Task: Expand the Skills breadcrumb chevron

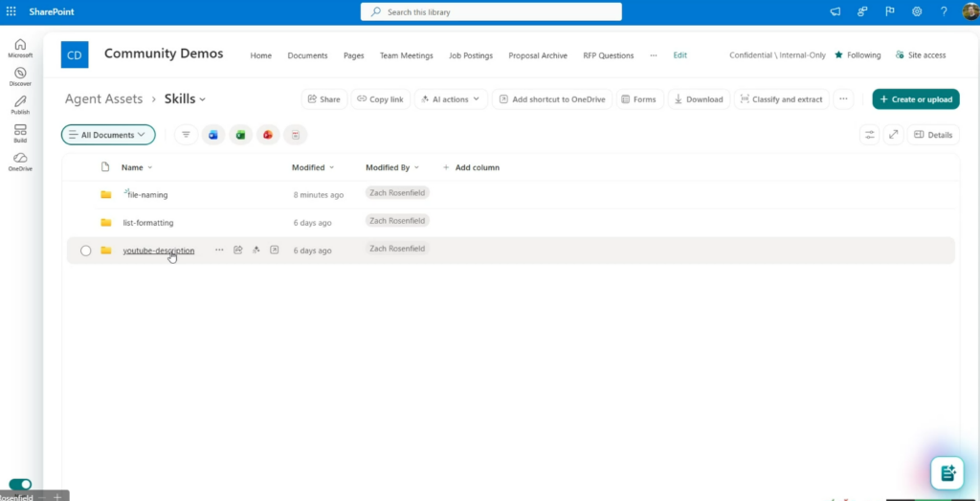Action: click(203, 99)
